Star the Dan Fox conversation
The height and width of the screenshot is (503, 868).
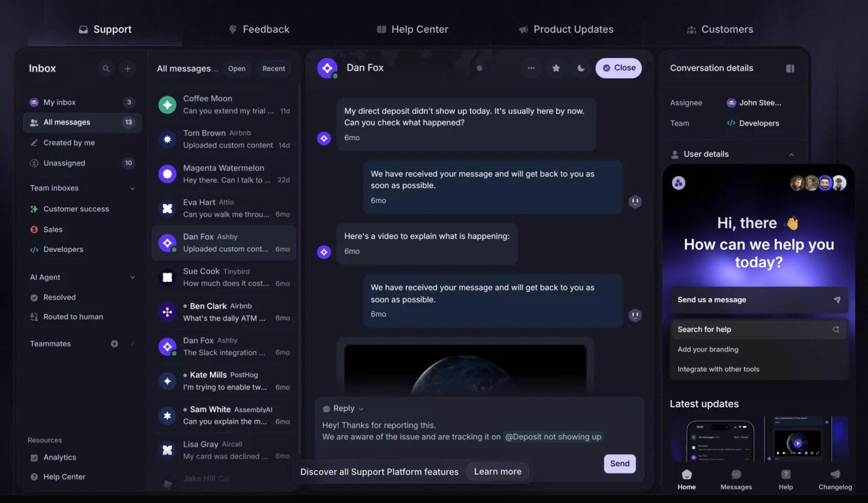point(556,68)
